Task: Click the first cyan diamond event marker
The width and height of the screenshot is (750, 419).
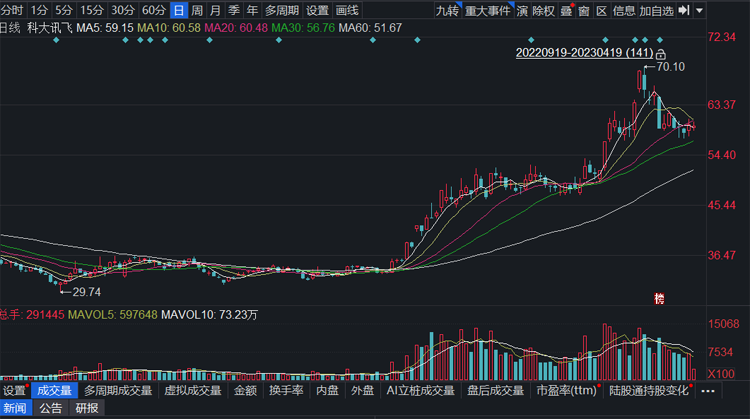Action: [x=56, y=40]
